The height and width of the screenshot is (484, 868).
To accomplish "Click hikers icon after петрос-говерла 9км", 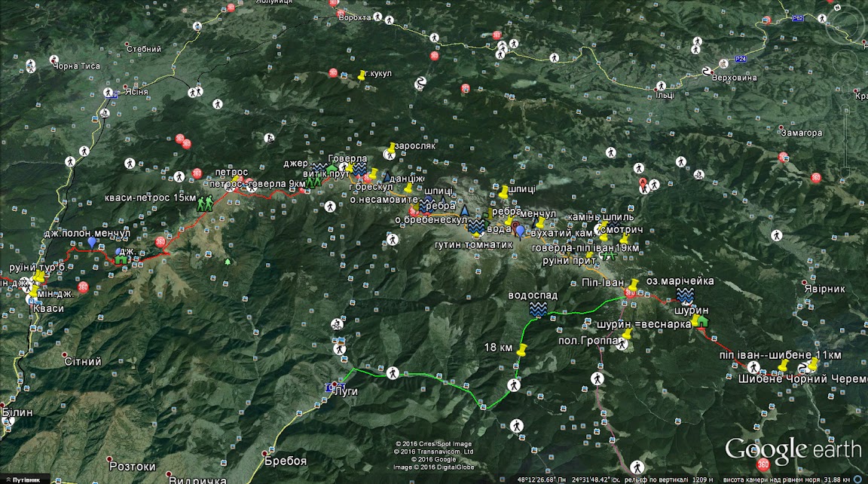I will 314,182.
